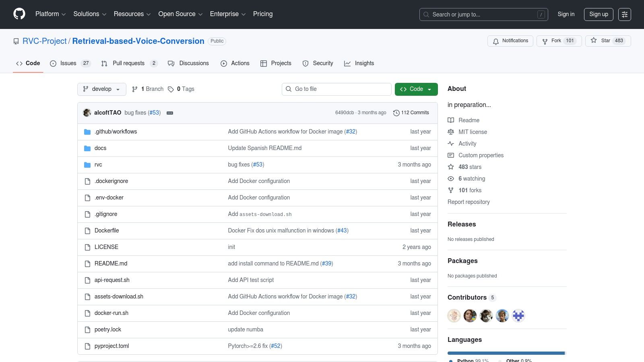Click the Sign up button
Screen dimensions: 644x362
click(598, 14)
